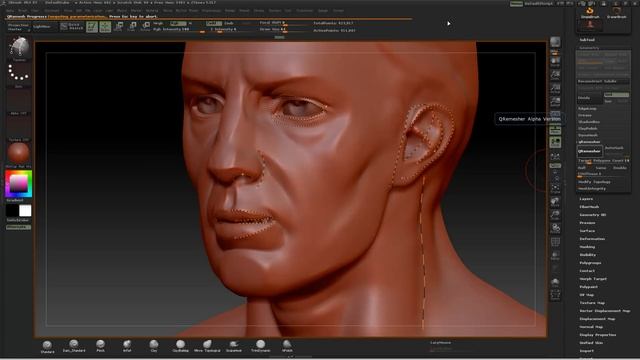Screen dimensions: 640x360
Task: Activate the Move transform mode in top shelf
Action: click(119, 27)
